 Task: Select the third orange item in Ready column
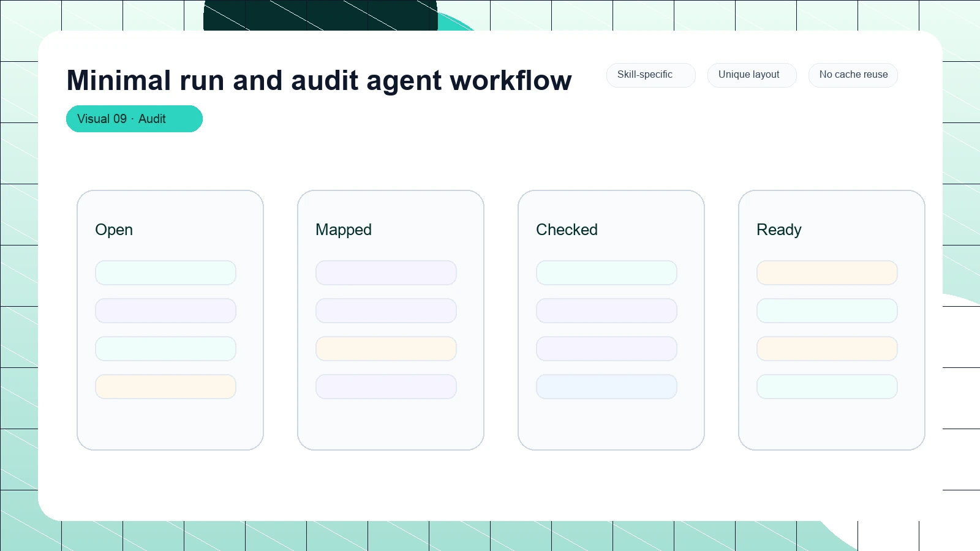click(827, 349)
